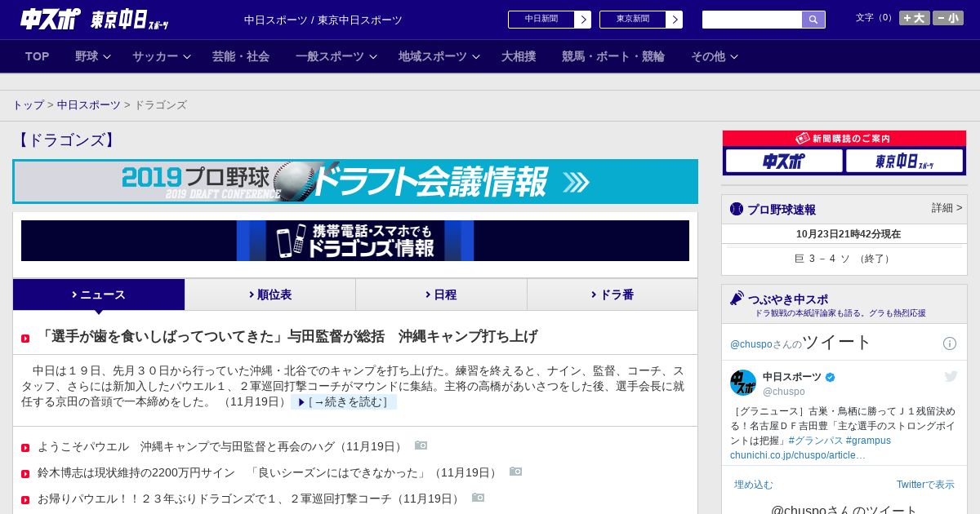Click 詳細 > link in プロ野球速報
The height and width of the screenshot is (514, 980).
(x=947, y=208)
